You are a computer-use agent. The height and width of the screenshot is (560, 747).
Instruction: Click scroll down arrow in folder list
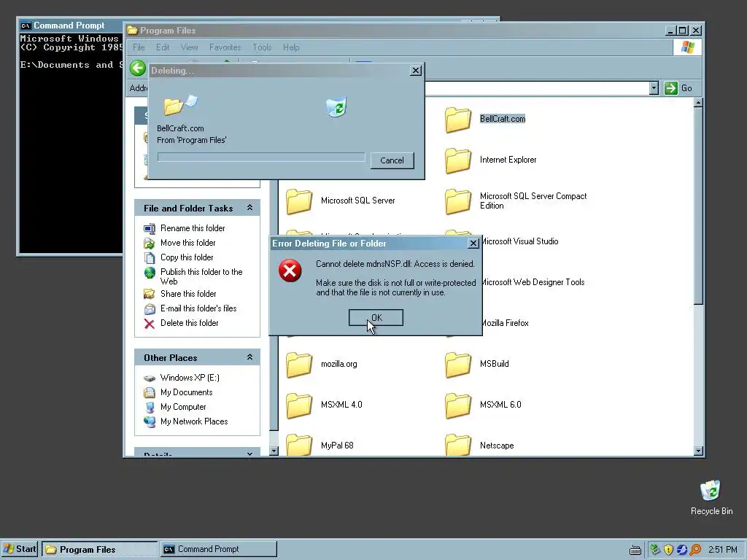coord(698,451)
